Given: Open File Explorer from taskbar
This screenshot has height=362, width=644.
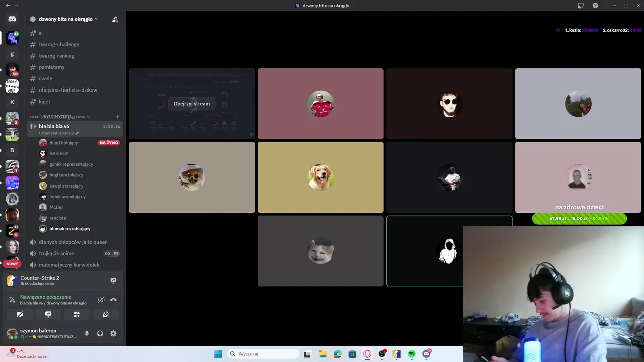Looking at the screenshot, I should (x=323, y=354).
